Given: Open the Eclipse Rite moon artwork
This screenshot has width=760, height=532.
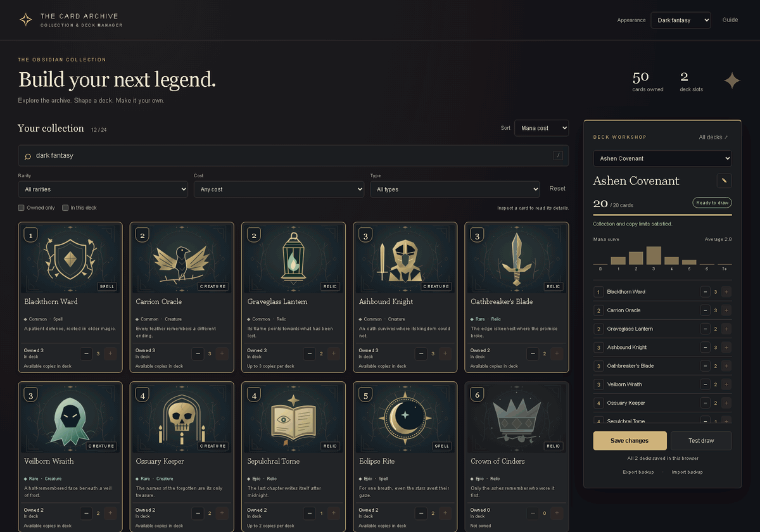Looking at the screenshot, I should click(405, 418).
